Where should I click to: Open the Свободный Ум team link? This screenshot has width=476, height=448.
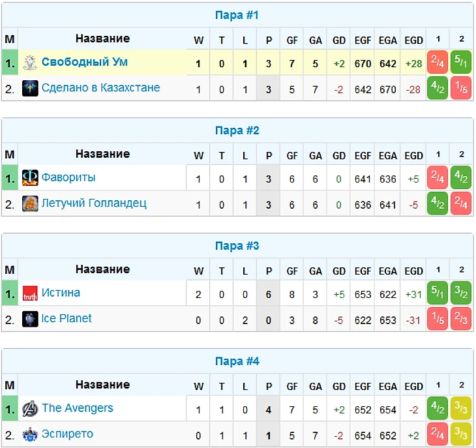[x=85, y=62]
